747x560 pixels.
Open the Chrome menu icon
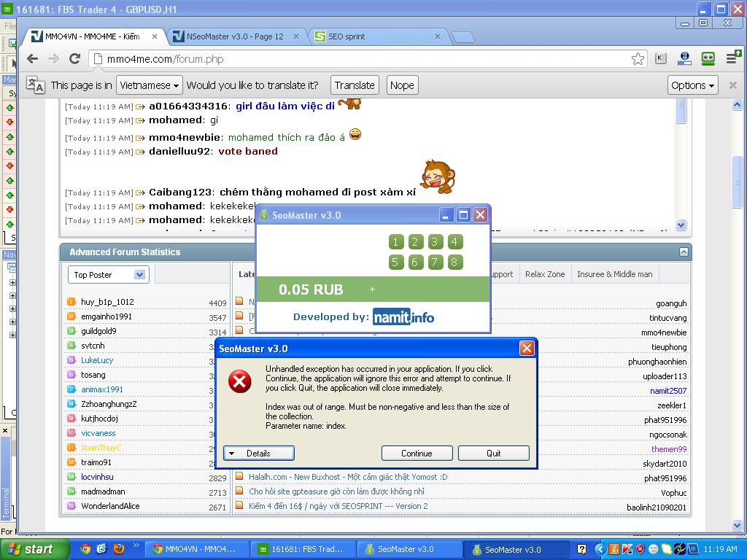[x=732, y=58]
